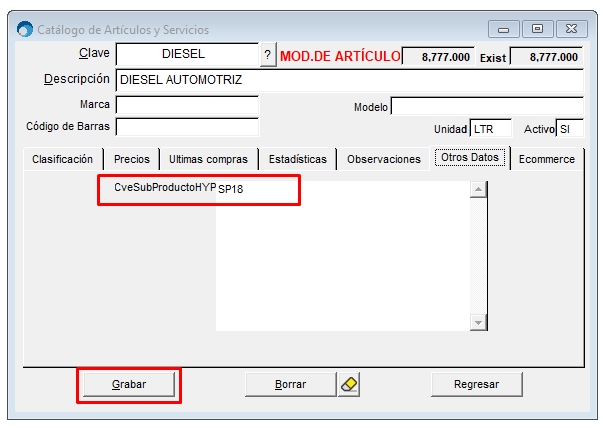Click the scroll up arrow in data panel
This screenshot has height=428, width=603.
[x=478, y=189]
